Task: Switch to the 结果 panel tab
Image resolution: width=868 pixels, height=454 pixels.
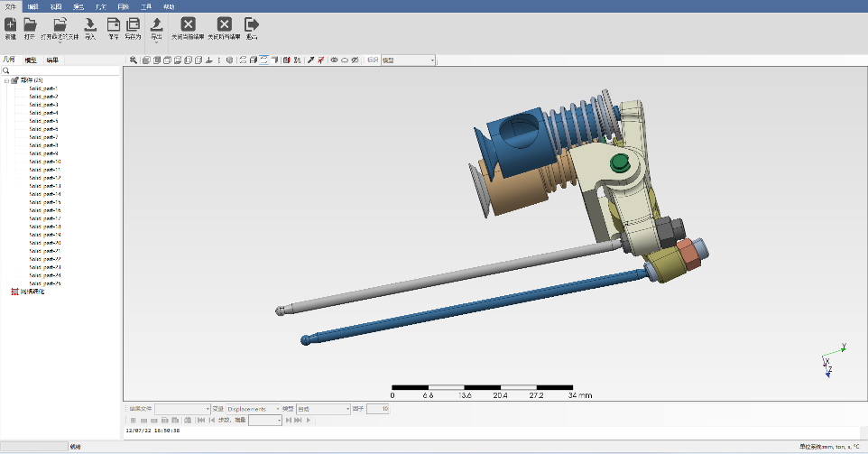Action: 52,60
